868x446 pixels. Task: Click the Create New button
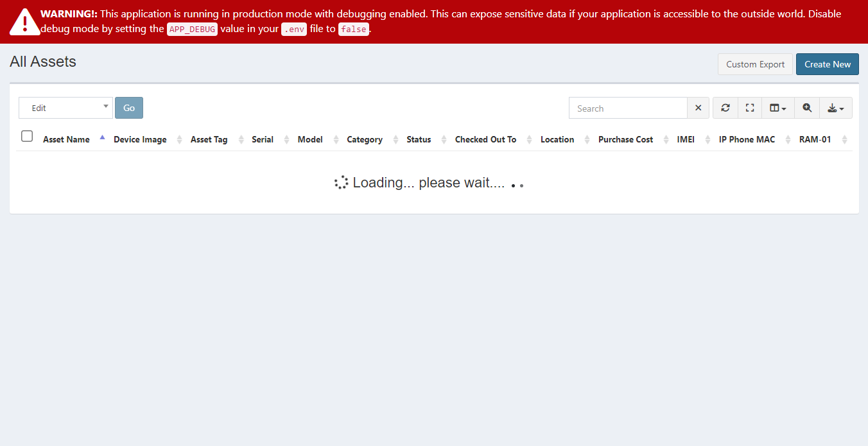click(827, 64)
